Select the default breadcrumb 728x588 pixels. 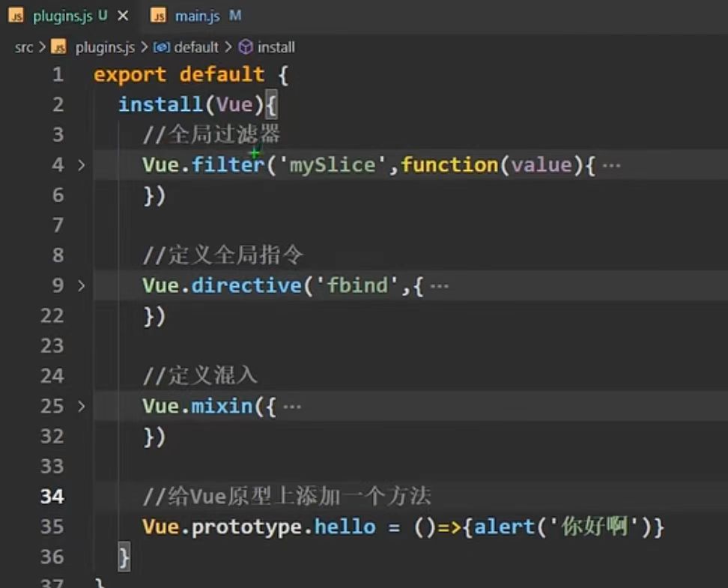pos(196,47)
